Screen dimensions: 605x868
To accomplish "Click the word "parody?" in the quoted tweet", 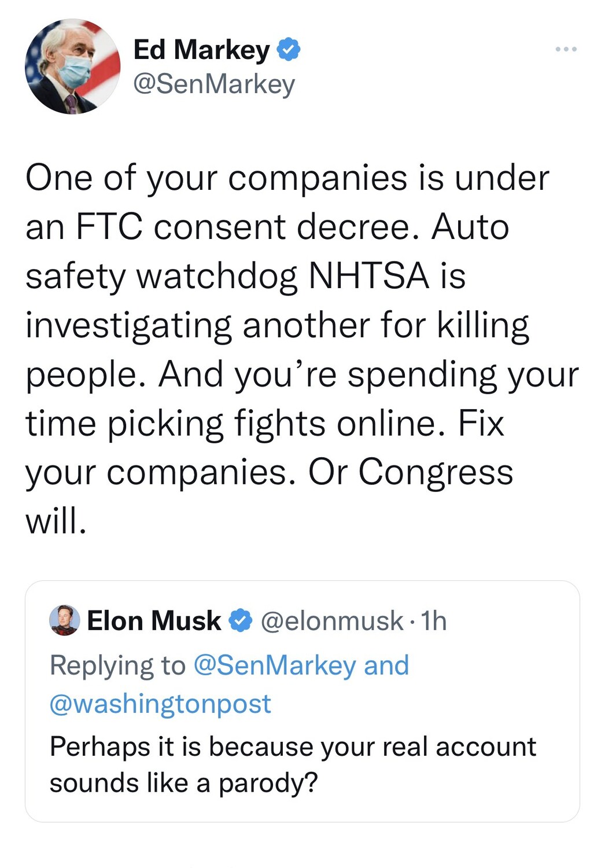I will click(x=268, y=784).
